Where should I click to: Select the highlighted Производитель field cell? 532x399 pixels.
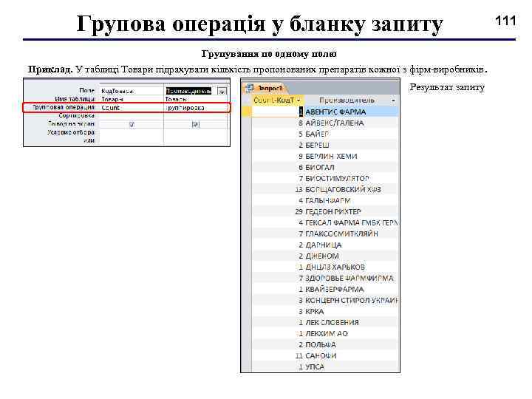click(x=188, y=91)
